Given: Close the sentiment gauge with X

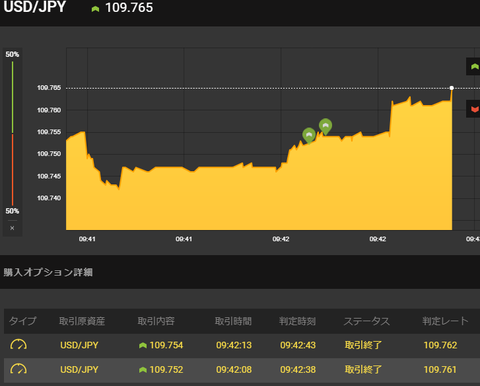Looking at the screenshot, I should pyautogui.click(x=12, y=228).
